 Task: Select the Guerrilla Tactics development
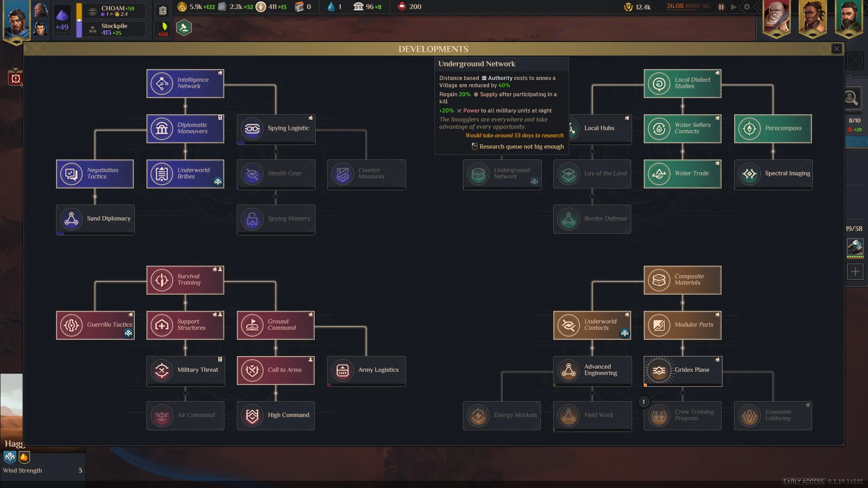pyautogui.click(x=95, y=325)
